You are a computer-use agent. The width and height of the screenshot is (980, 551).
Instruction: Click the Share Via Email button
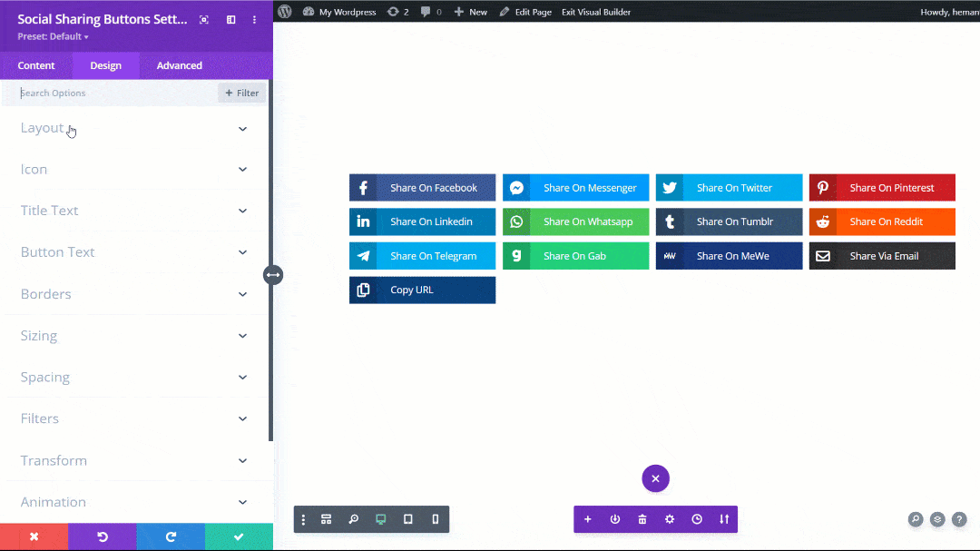pyautogui.click(x=883, y=256)
